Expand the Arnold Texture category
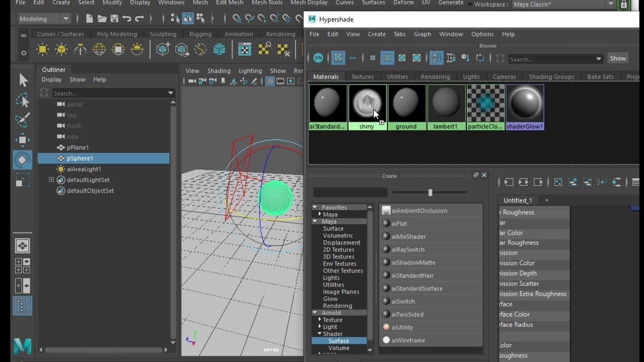This screenshot has width=644, height=362. [319, 320]
